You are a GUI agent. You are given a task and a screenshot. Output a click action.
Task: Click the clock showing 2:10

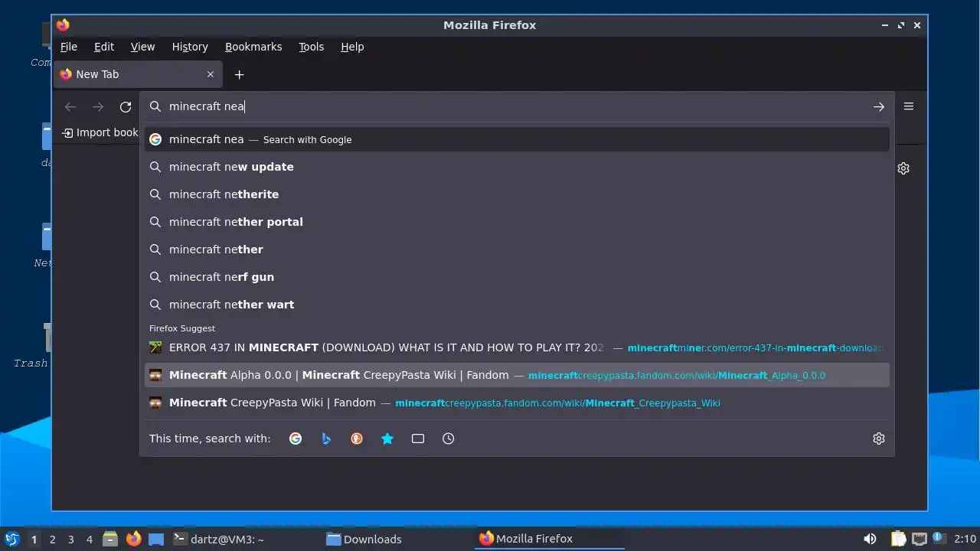tap(965, 539)
